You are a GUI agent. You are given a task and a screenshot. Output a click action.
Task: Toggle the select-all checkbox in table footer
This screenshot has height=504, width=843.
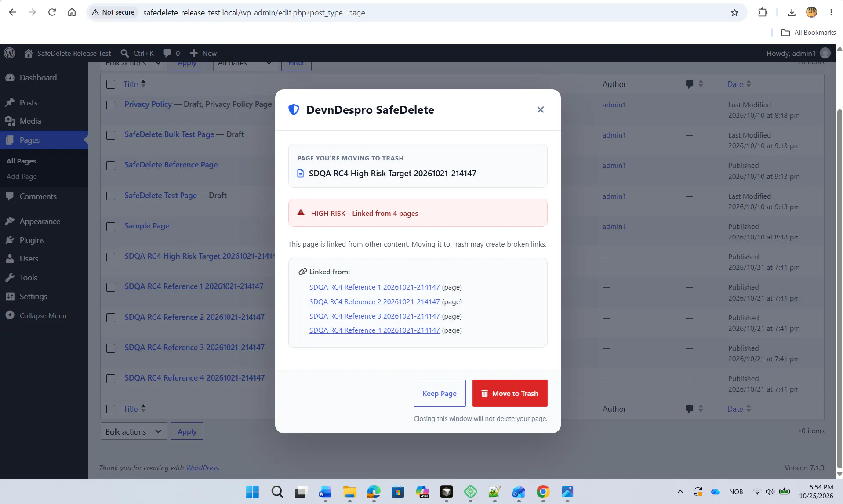(111, 409)
